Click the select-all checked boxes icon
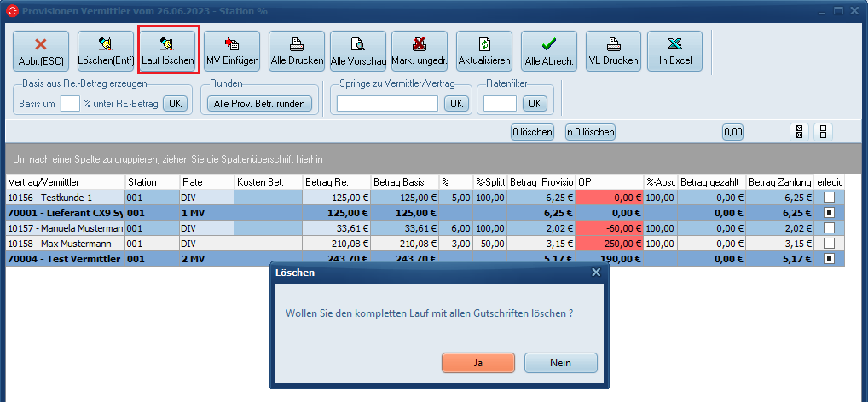Image resolution: width=868 pixels, height=402 pixels. (799, 132)
